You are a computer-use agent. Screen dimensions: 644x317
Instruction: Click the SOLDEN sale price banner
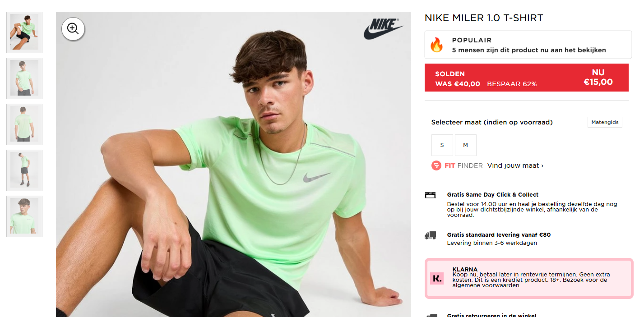click(527, 77)
